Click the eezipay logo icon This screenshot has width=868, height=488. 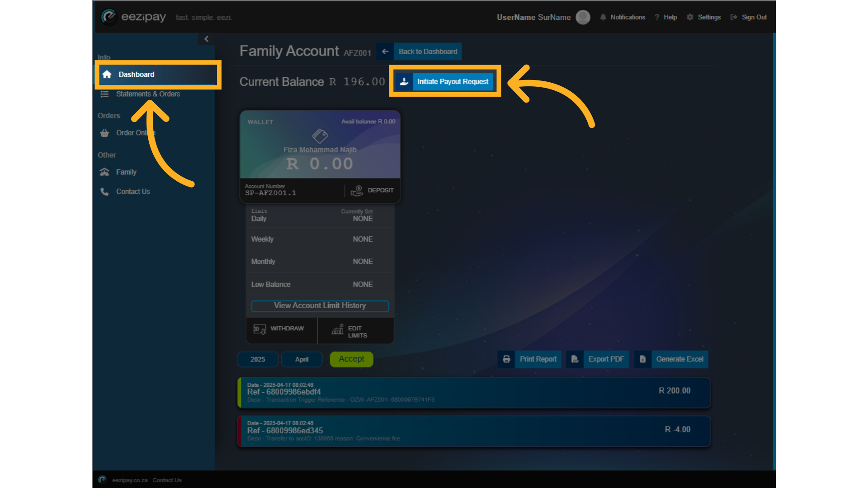(x=108, y=17)
